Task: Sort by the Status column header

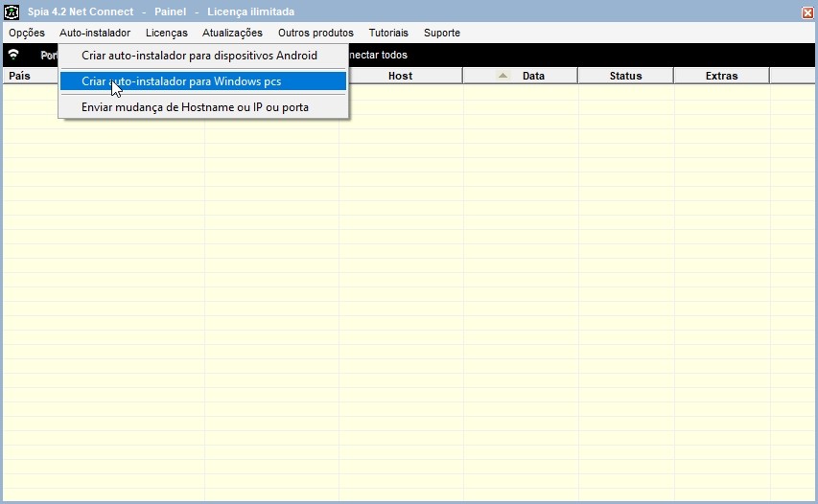Action: (625, 76)
